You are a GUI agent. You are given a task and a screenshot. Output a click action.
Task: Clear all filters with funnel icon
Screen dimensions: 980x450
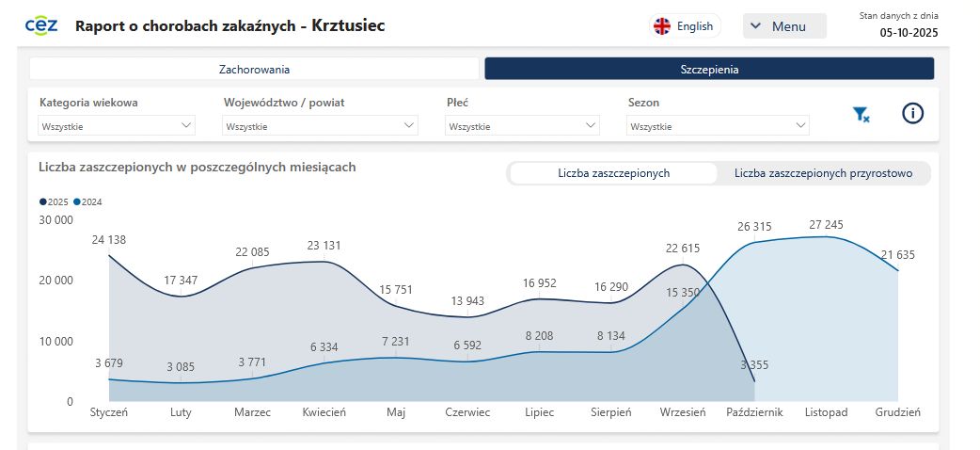861,115
